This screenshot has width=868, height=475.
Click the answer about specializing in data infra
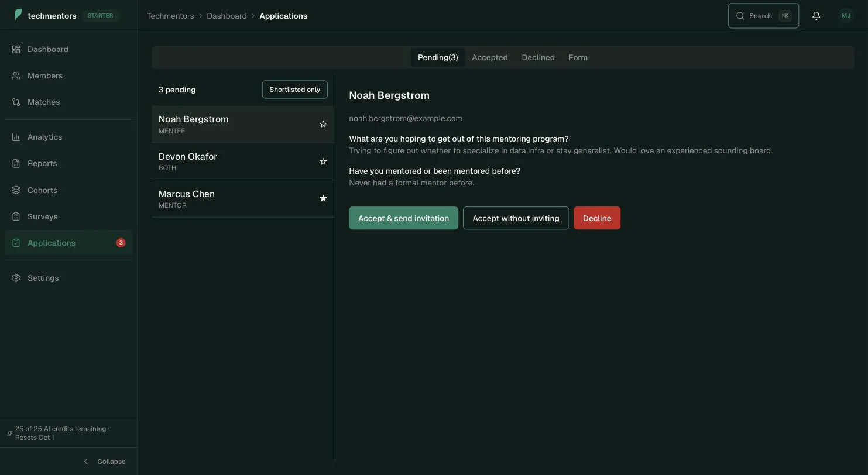coord(561,150)
